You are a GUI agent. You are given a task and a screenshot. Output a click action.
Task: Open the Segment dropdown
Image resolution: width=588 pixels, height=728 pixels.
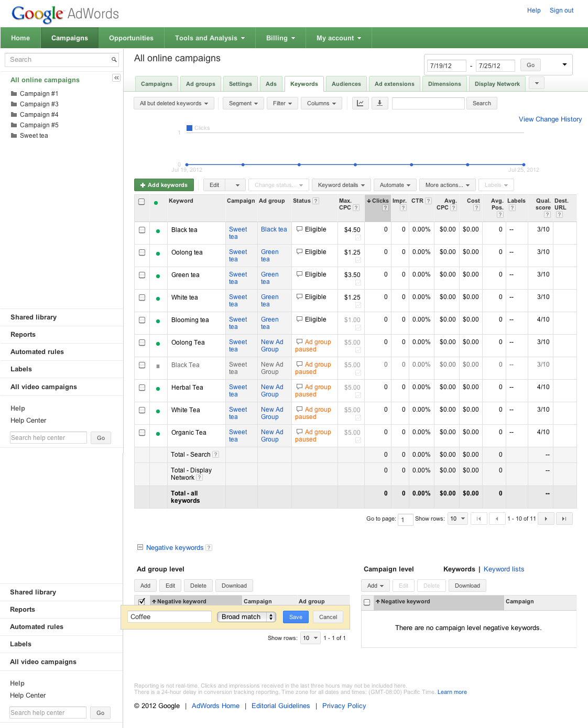[x=243, y=103]
